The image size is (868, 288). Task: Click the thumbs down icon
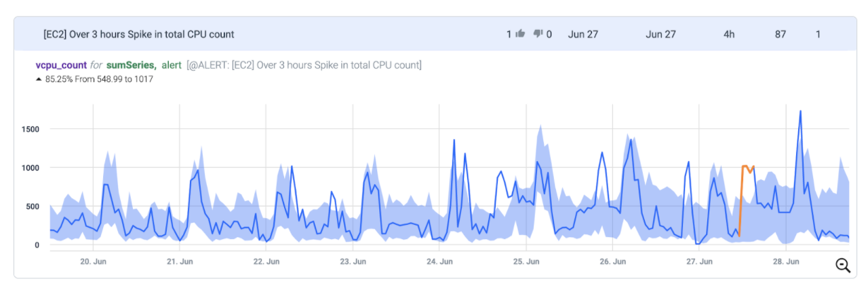(x=538, y=34)
